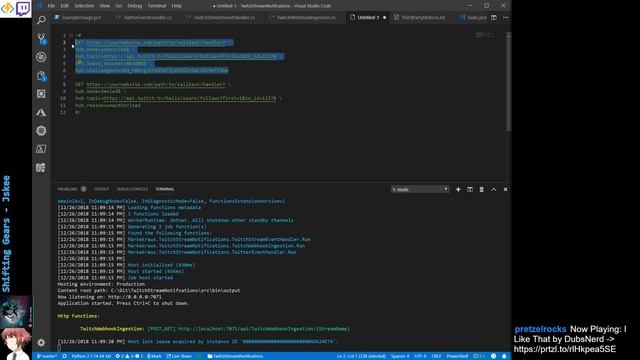Follow the callback handler URL on line 8
This screenshot has height=360, width=640.
tap(156, 84)
